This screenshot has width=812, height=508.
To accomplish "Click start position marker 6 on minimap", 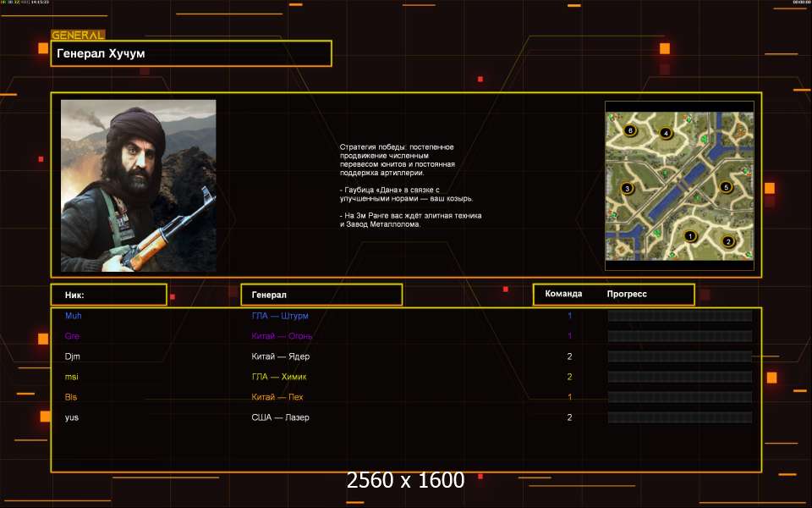I will (x=628, y=130).
